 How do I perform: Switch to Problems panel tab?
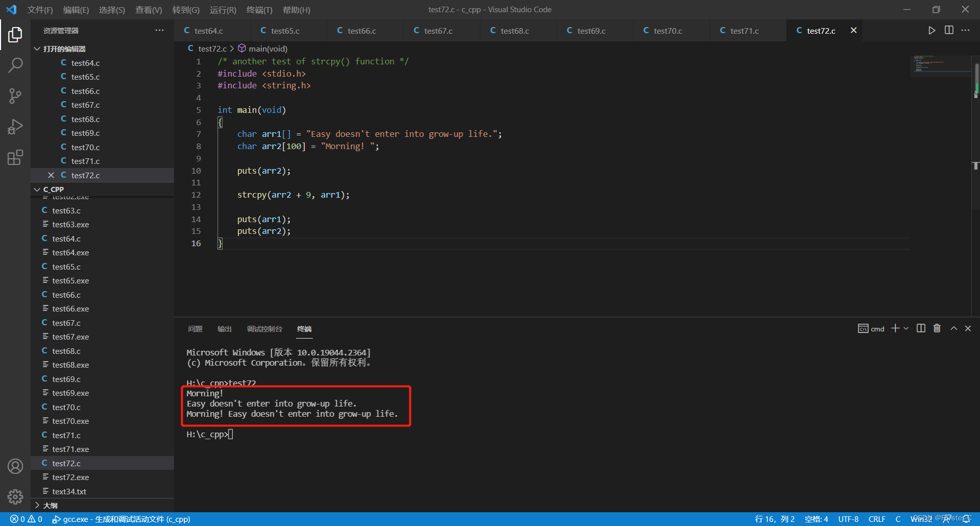tap(195, 329)
